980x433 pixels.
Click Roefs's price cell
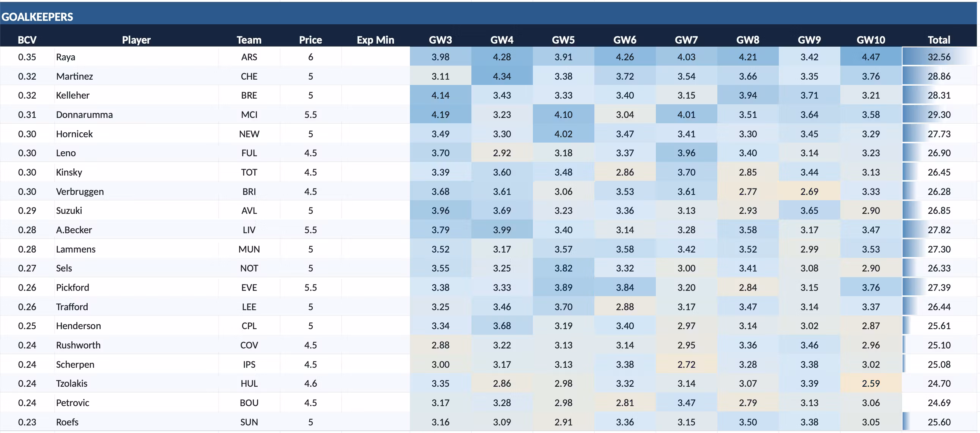tap(310, 422)
